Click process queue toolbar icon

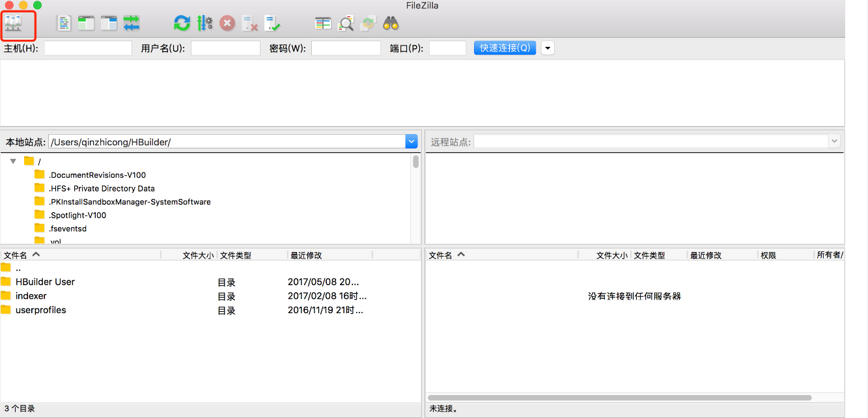[x=205, y=23]
